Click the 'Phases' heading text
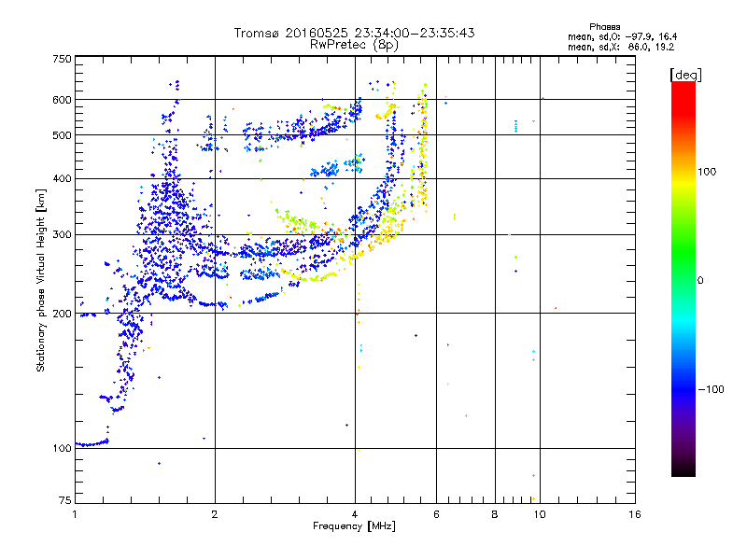Image resolution: width=747 pixels, height=560 pixels. [x=604, y=27]
